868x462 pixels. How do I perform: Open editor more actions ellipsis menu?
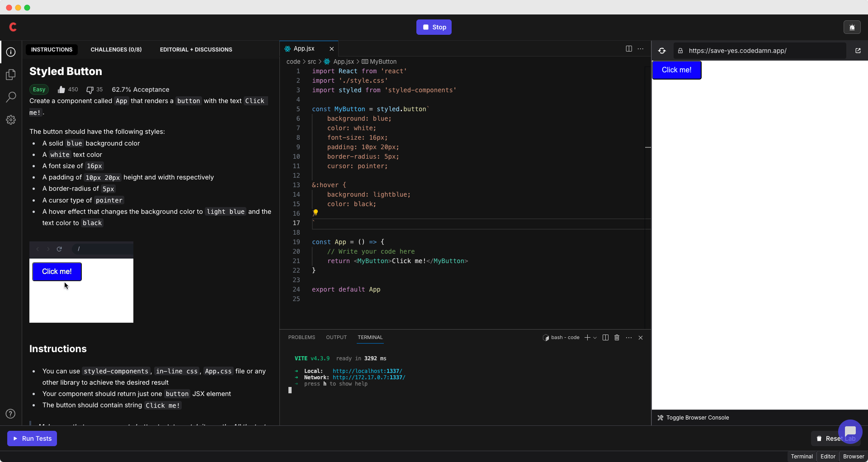coord(641,49)
